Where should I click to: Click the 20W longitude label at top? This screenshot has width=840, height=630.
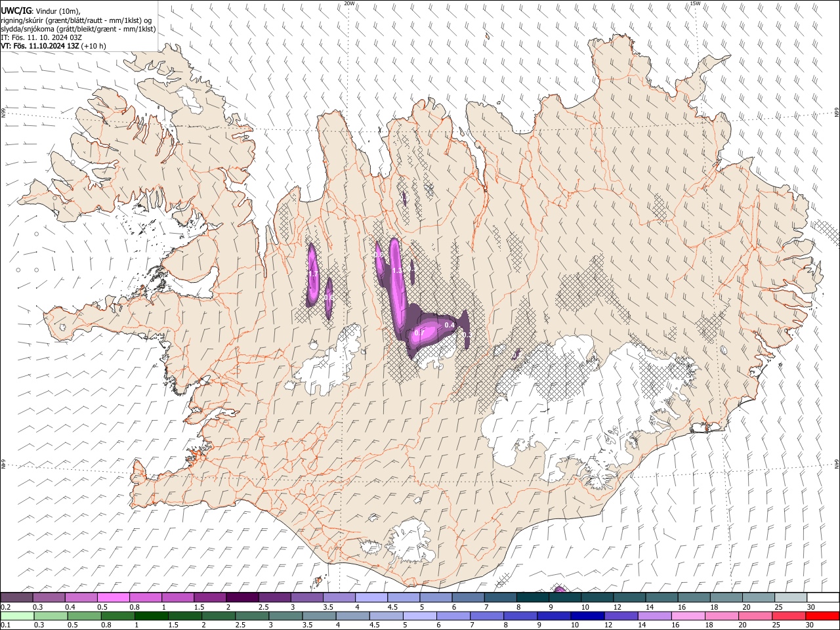(x=350, y=3)
